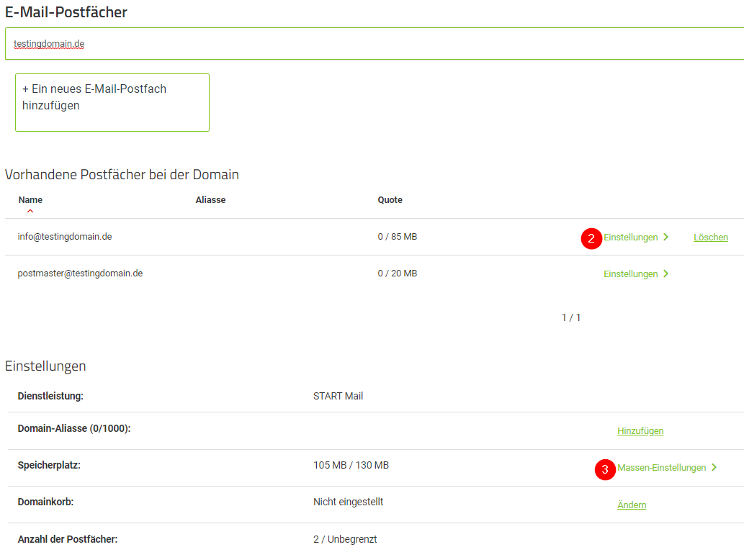Click the Aliasse column header

(211, 200)
